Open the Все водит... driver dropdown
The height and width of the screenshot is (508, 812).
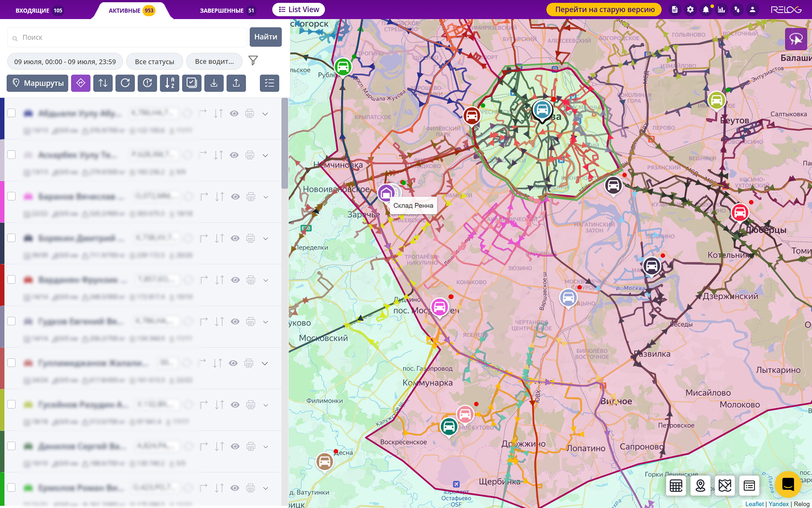214,62
